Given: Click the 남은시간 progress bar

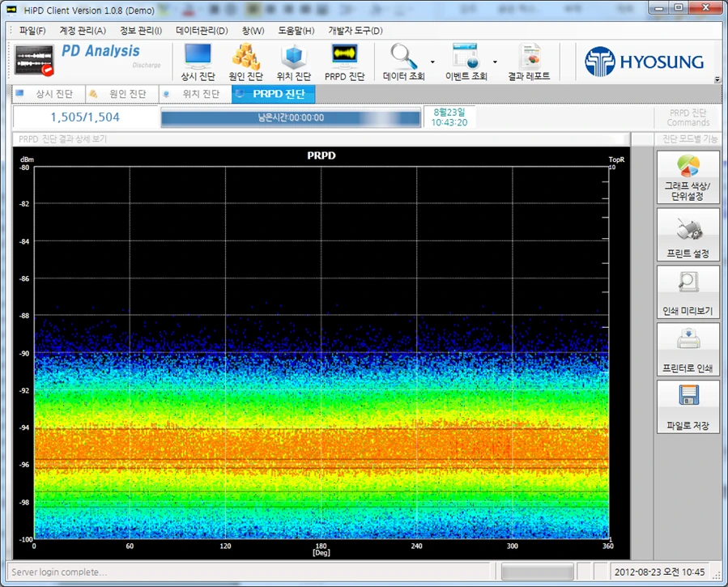Looking at the screenshot, I should pos(291,117).
